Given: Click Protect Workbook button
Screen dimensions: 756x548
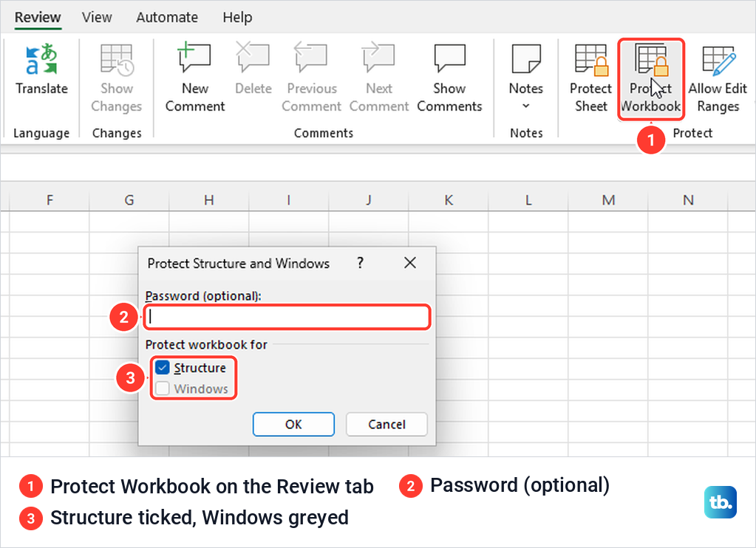Looking at the screenshot, I should pos(651,80).
